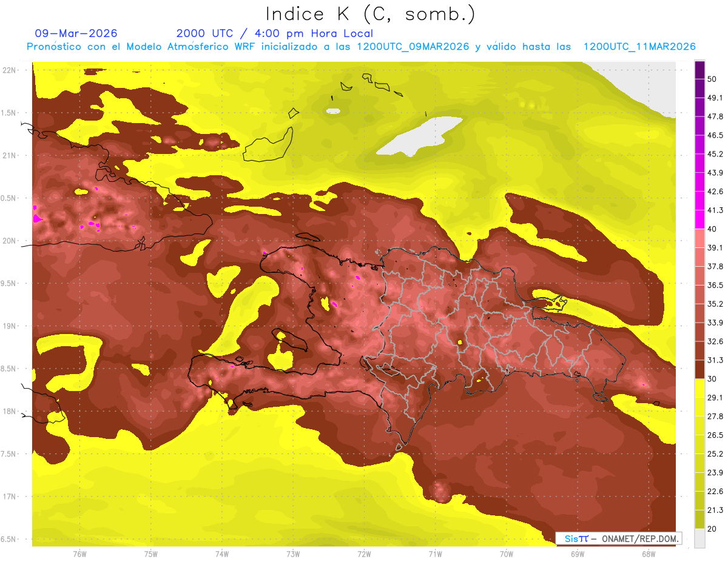
Task: Click the colorbar value '50'
Action: 713,79
